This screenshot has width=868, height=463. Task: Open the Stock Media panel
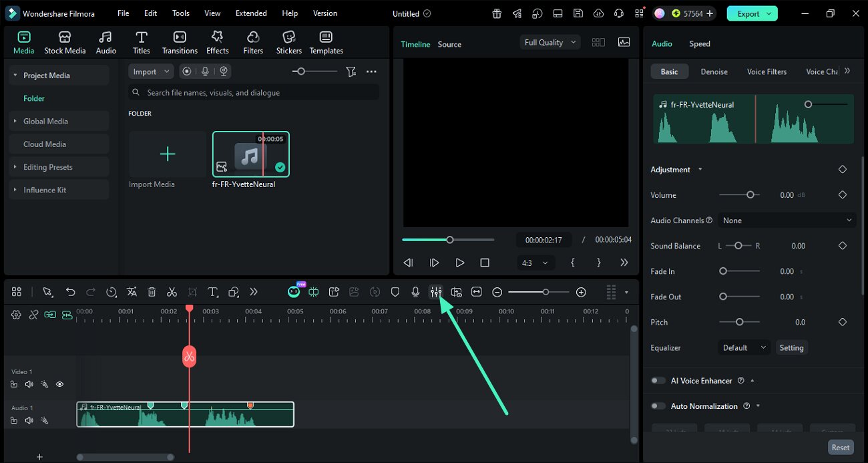(x=65, y=43)
